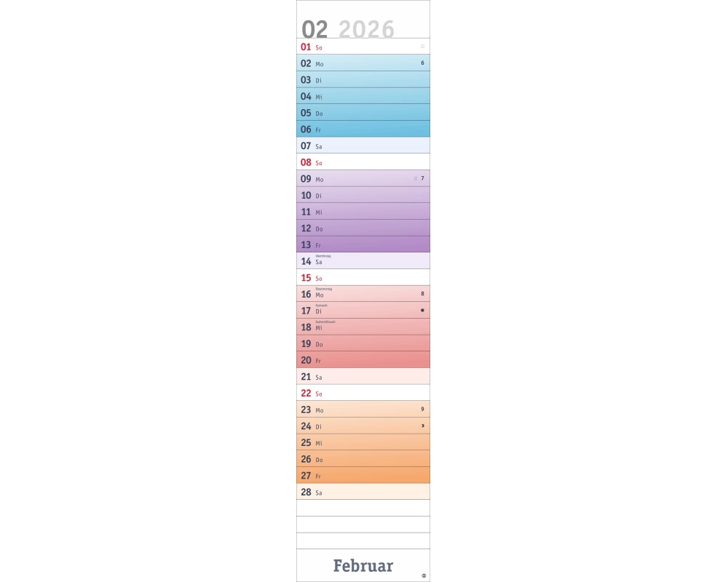Screen dimensions: 728x582
Task: Click the new moon icon on 17 Di
Action: (422, 311)
